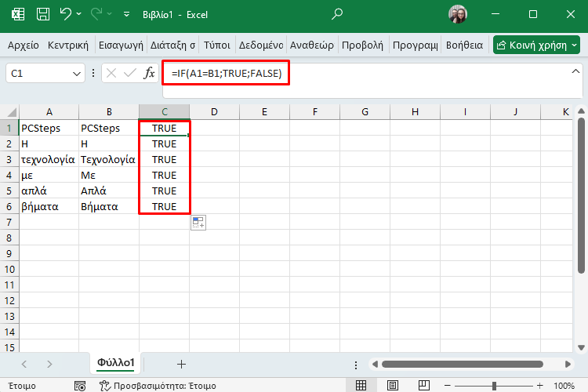Go to previous sheet with left arrow

pos(24,364)
